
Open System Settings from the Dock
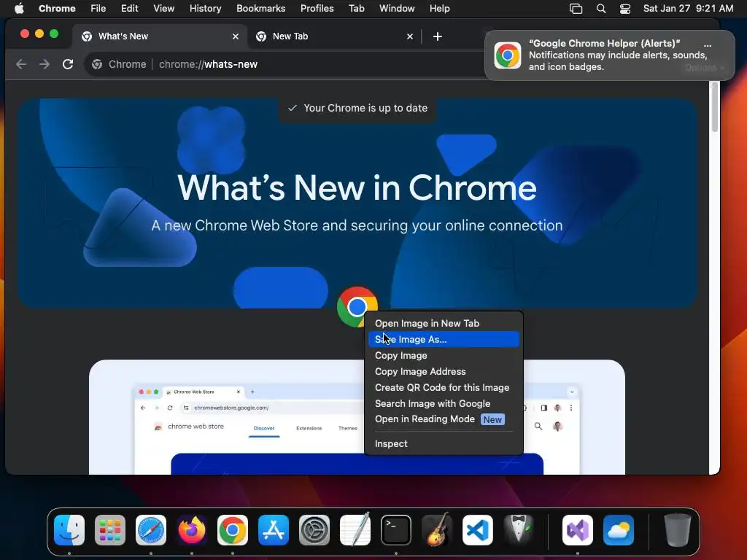[x=314, y=530]
